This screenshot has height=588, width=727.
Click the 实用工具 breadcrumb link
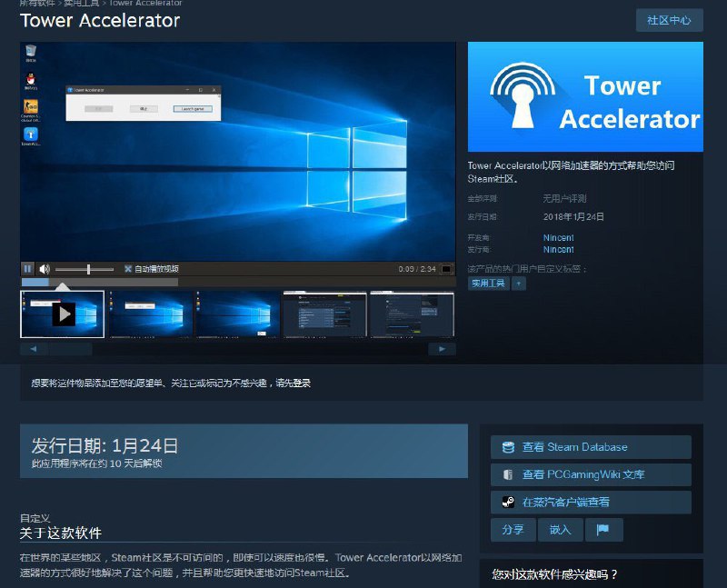tap(81, 3)
